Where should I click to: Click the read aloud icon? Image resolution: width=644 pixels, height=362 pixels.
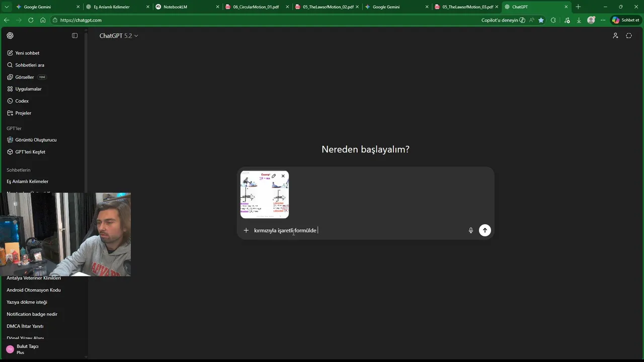(x=532, y=20)
